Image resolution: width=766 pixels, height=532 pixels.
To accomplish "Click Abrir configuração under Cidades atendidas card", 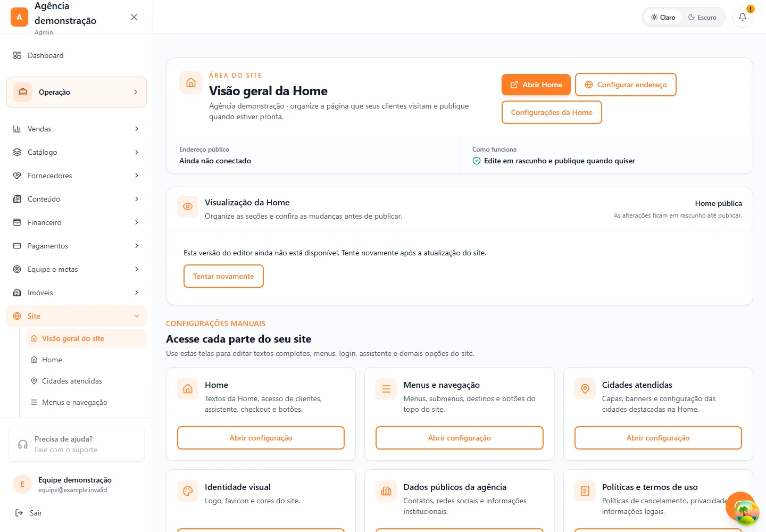I will [658, 438].
